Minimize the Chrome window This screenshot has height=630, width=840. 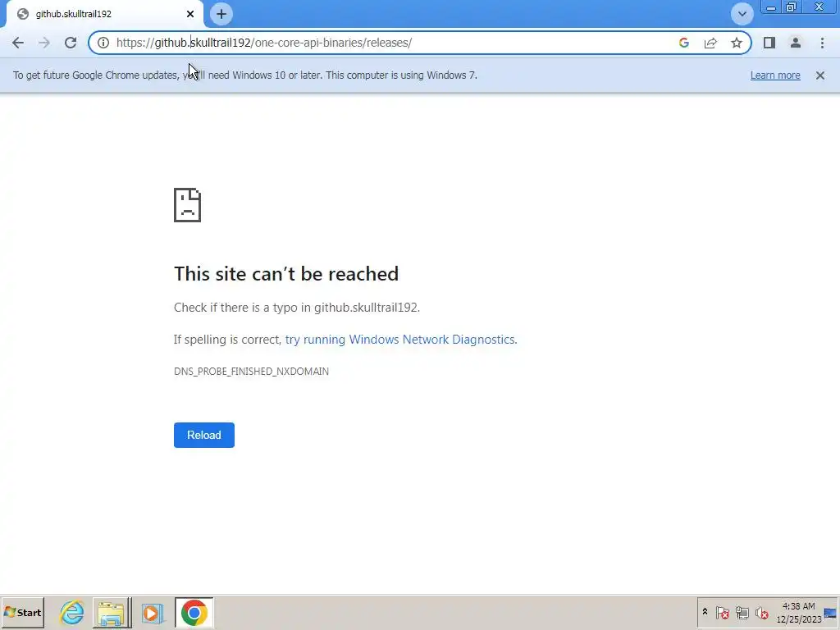pyautogui.click(x=771, y=7)
